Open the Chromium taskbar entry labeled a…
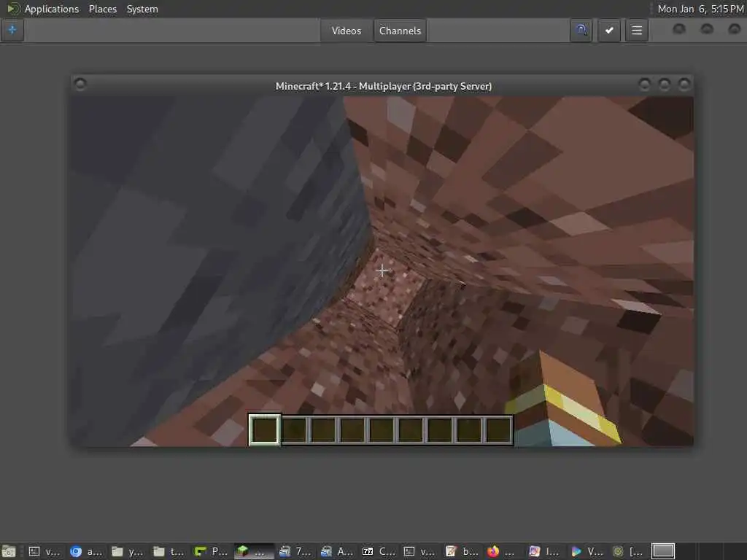The width and height of the screenshot is (747, 560). click(86, 551)
